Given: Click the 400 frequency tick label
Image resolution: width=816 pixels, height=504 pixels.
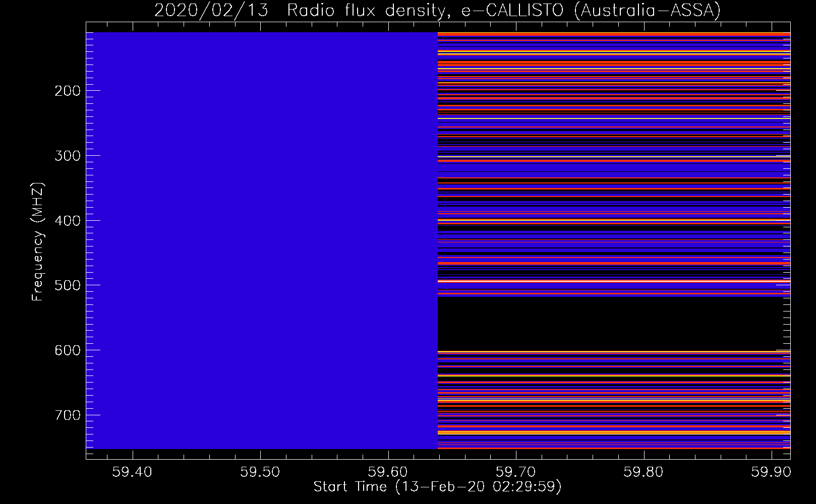Looking at the screenshot, I should tap(68, 221).
